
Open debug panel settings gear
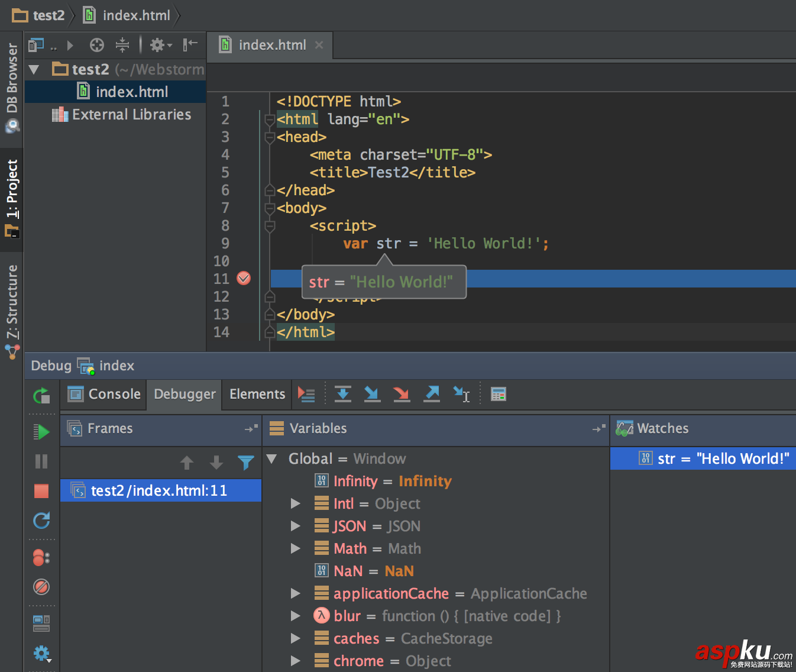(x=41, y=653)
